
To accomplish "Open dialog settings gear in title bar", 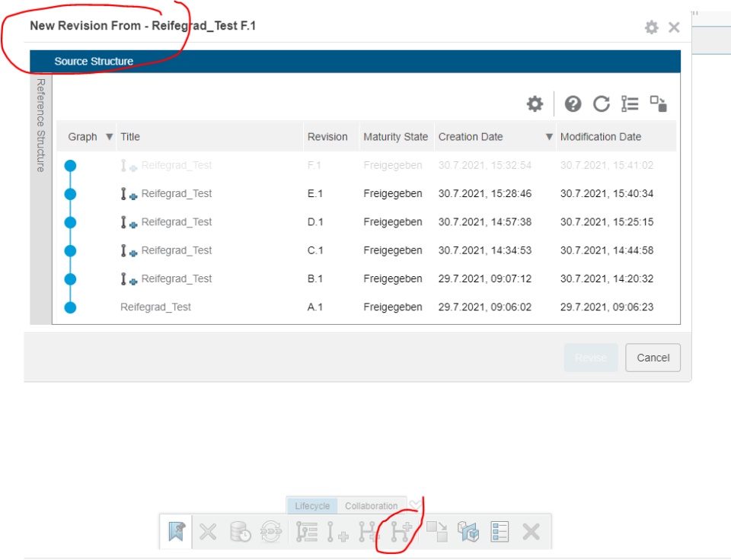I will 651,27.
